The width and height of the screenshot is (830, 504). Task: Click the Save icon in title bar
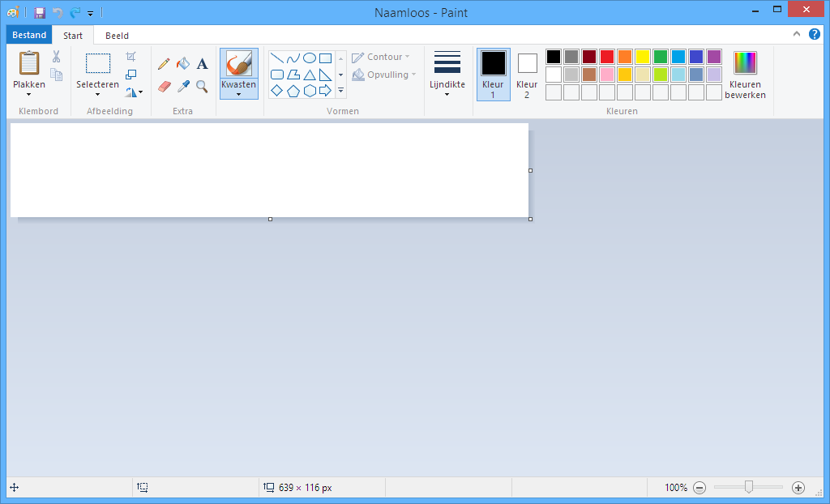40,12
